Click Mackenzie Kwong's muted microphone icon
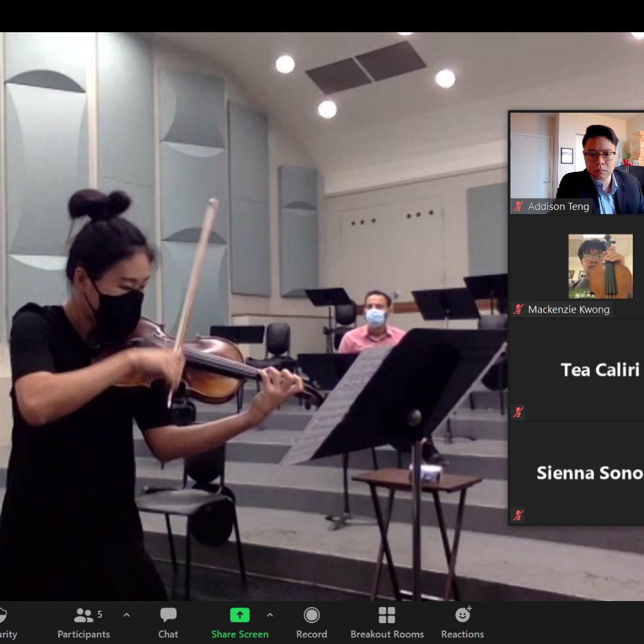The width and height of the screenshot is (644, 644). [518, 309]
